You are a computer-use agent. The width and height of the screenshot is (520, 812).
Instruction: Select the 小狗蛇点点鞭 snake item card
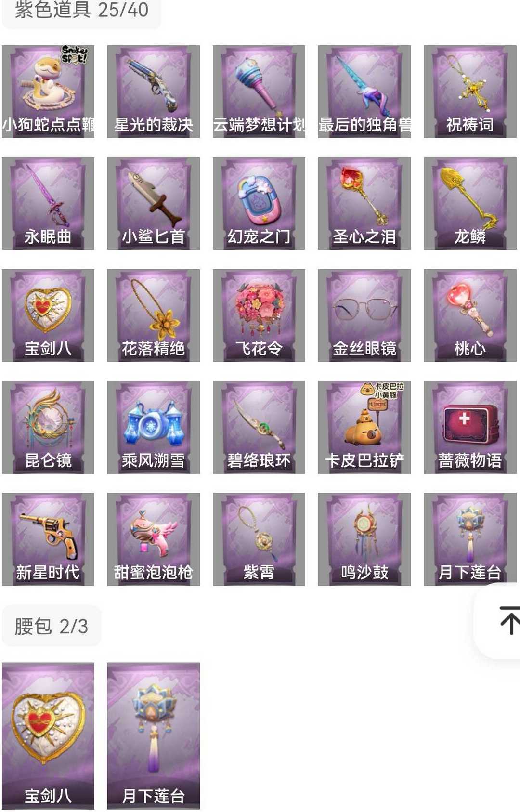[x=48, y=92]
